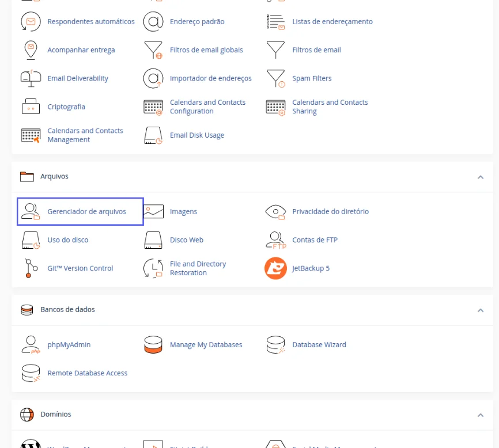Screen dimensions: 499x448
Task: Open the Email Deliverability link
Action: (78, 78)
